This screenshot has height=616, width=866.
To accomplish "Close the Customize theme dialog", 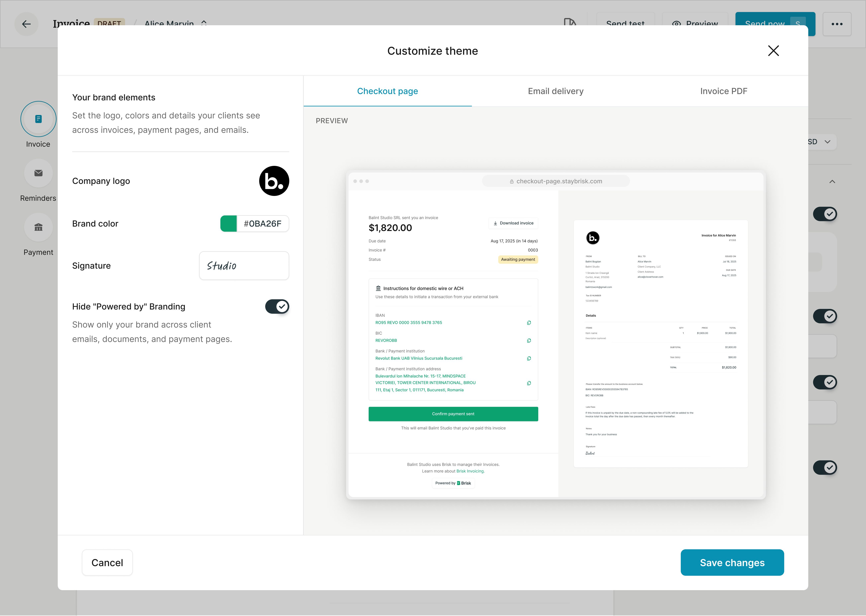I will point(773,51).
